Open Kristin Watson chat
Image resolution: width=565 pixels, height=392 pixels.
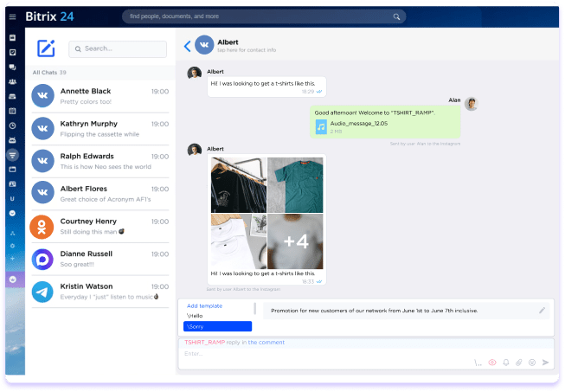point(100,291)
